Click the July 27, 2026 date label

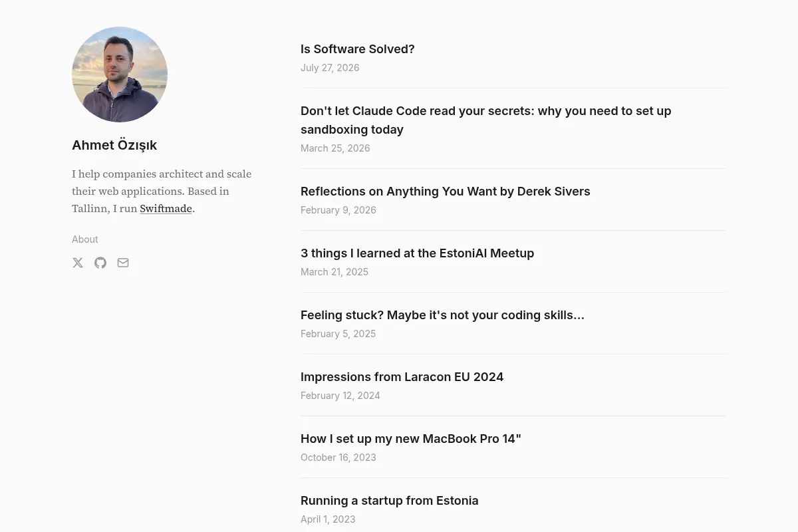[x=330, y=68]
